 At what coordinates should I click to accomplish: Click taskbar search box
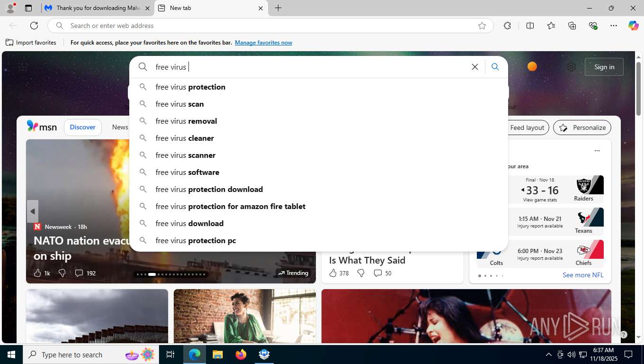pos(90,355)
